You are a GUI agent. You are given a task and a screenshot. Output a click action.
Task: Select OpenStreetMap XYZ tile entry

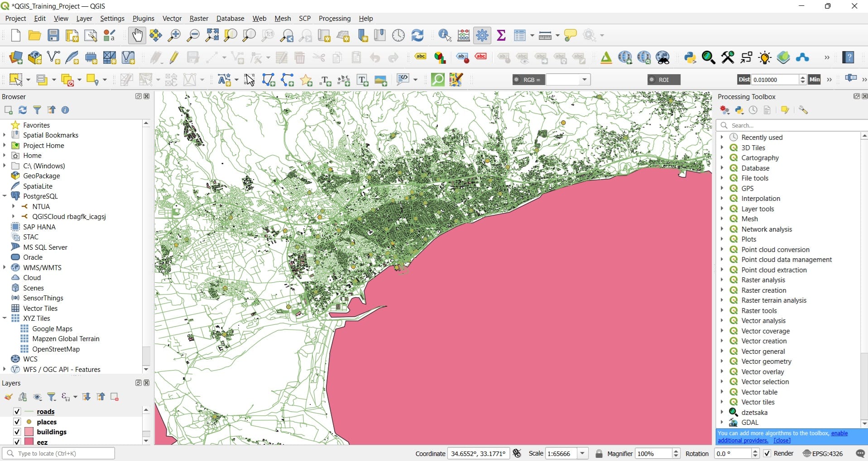pos(56,349)
